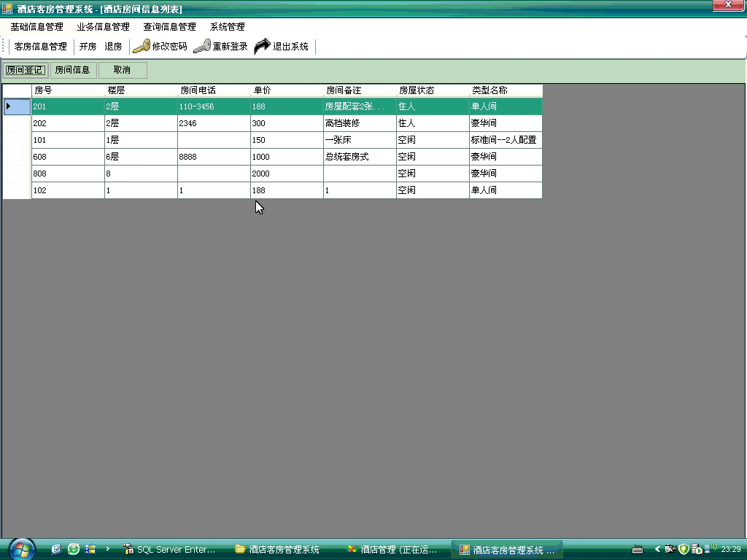
Task: Select room number cell 808
Action: point(68,174)
